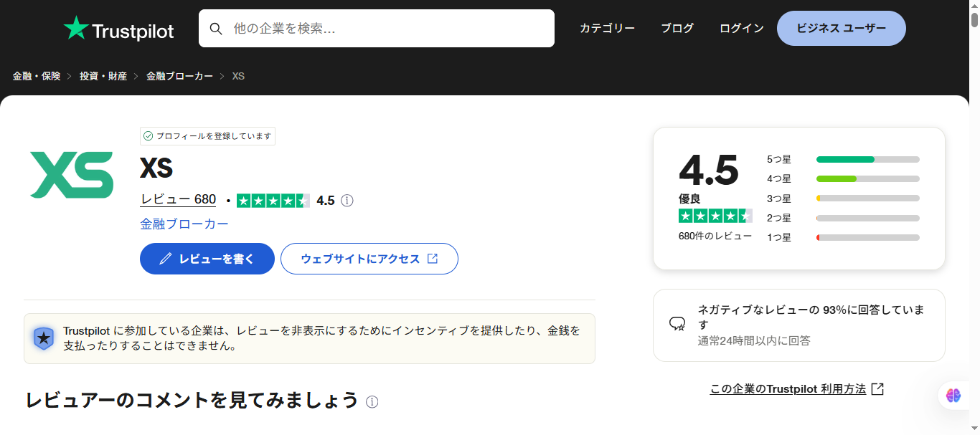Follow the レビュー 680 link
The image size is (980, 435).
(x=178, y=199)
